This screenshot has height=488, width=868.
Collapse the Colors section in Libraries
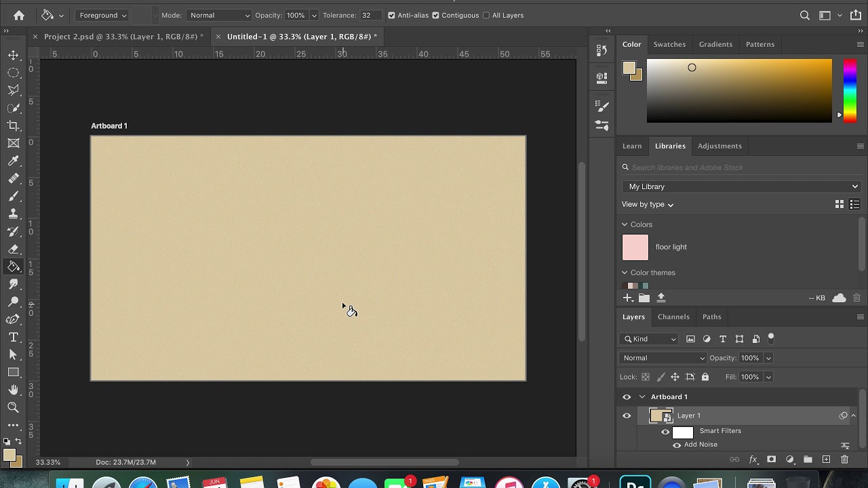(x=625, y=224)
